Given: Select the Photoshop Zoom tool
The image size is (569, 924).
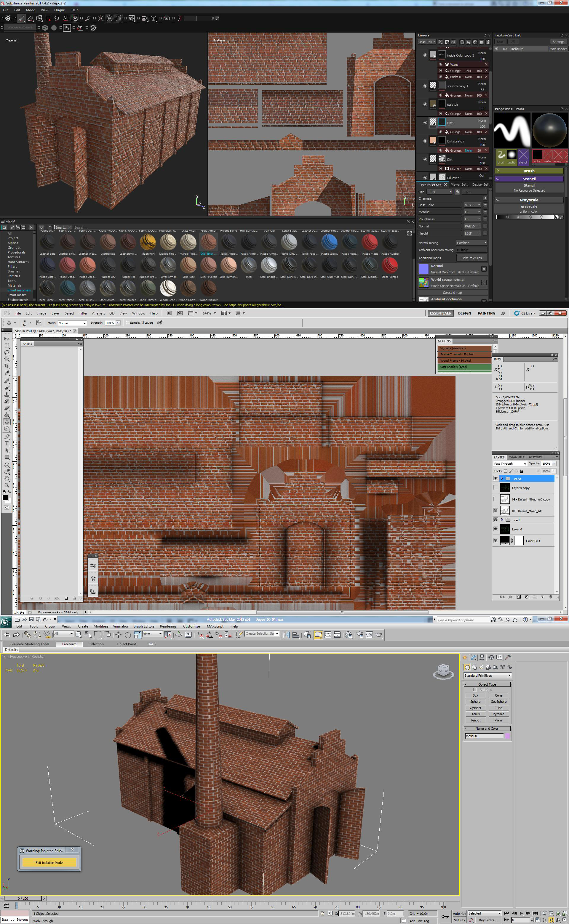Looking at the screenshot, I should pos(7,485).
